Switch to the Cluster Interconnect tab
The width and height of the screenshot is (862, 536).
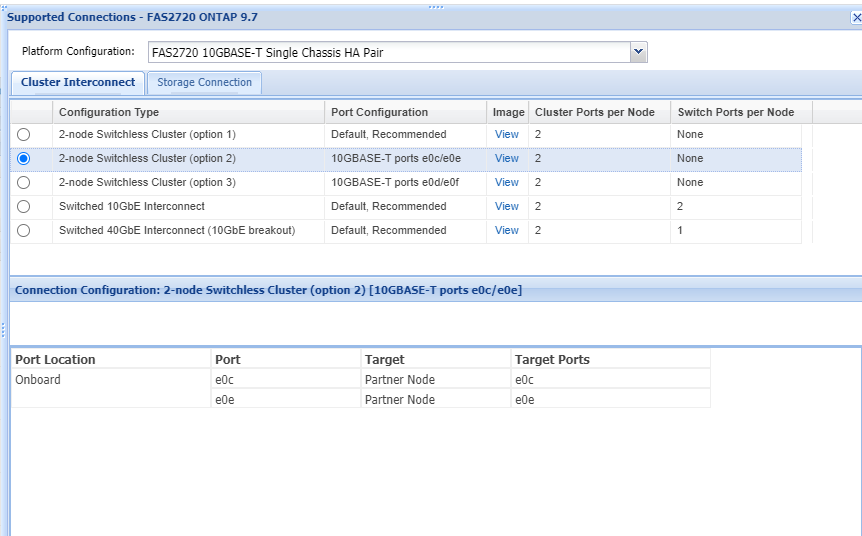[78, 83]
